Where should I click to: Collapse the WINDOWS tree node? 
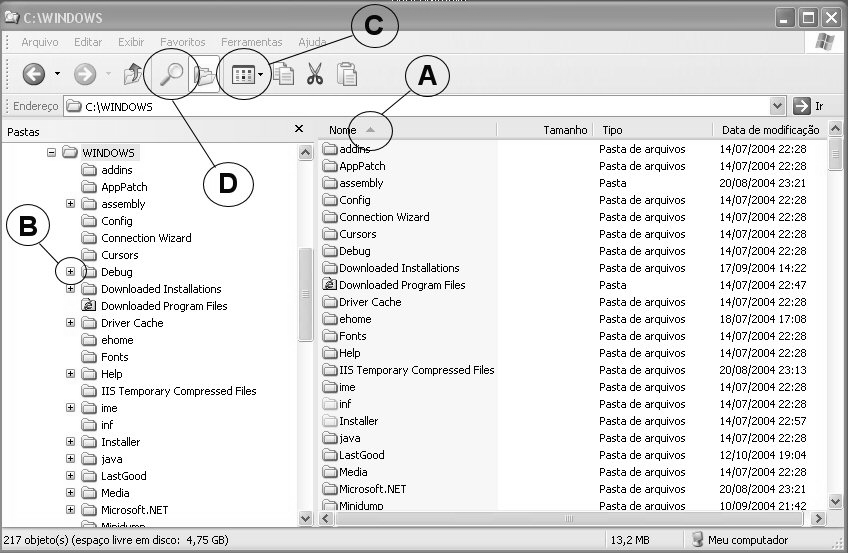click(51, 152)
